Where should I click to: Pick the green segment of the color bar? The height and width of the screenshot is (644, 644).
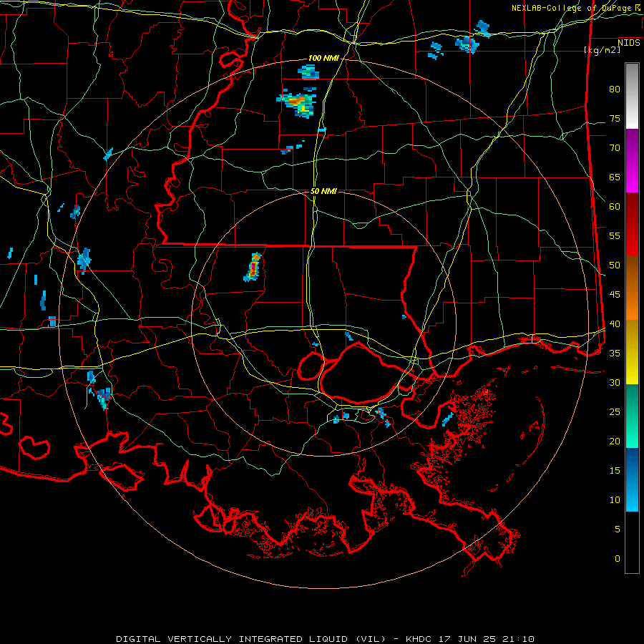tap(632, 416)
